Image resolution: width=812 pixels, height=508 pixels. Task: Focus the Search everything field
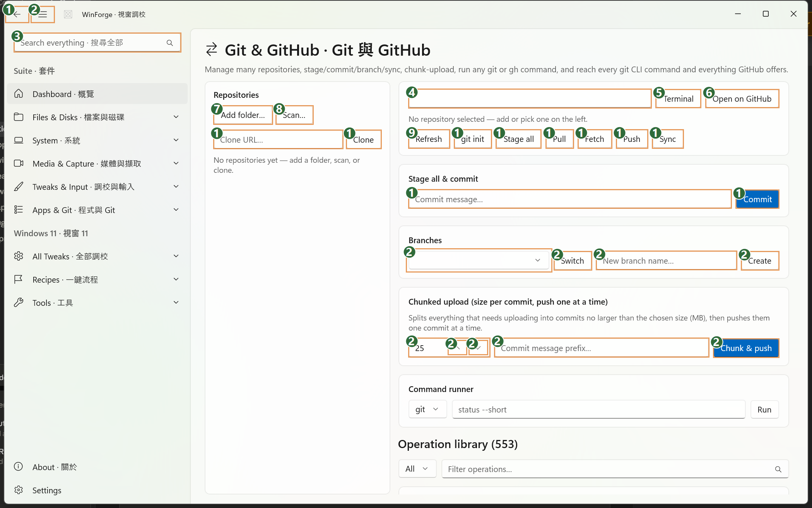pos(97,43)
